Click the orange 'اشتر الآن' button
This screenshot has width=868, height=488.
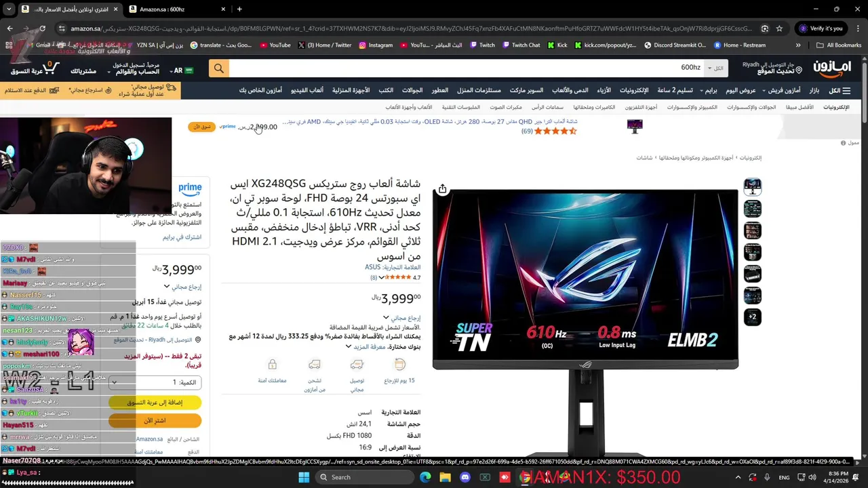[155, 421]
